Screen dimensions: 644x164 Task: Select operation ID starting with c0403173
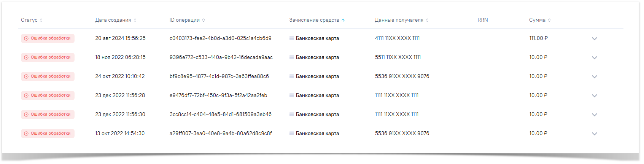click(220, 38)
